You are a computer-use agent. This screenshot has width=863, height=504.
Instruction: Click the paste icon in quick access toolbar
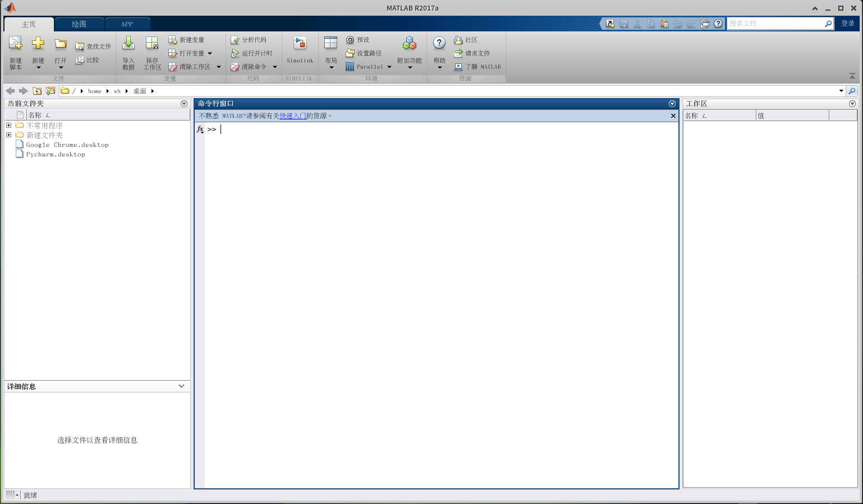click(x=664, y=24)
